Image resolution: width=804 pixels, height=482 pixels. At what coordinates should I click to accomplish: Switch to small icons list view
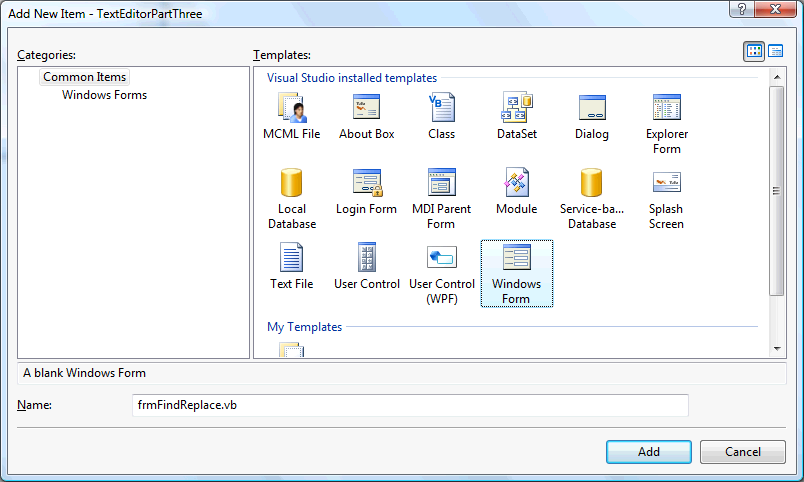(775, 51)
